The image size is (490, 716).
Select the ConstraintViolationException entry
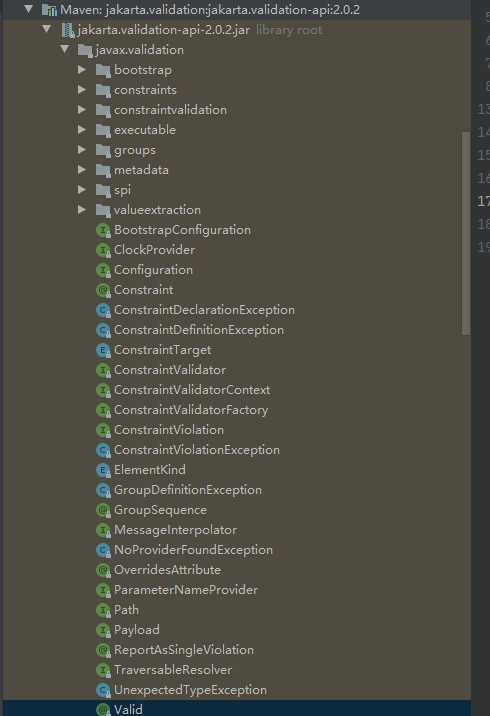click(x=196, y=450)
